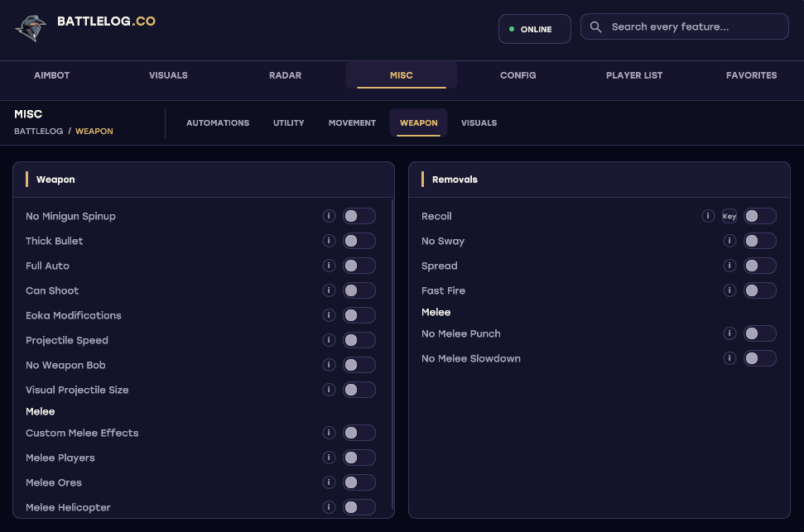
Task: Open info icon for Melee Helicopter
Action: click(x=329, y=507)
